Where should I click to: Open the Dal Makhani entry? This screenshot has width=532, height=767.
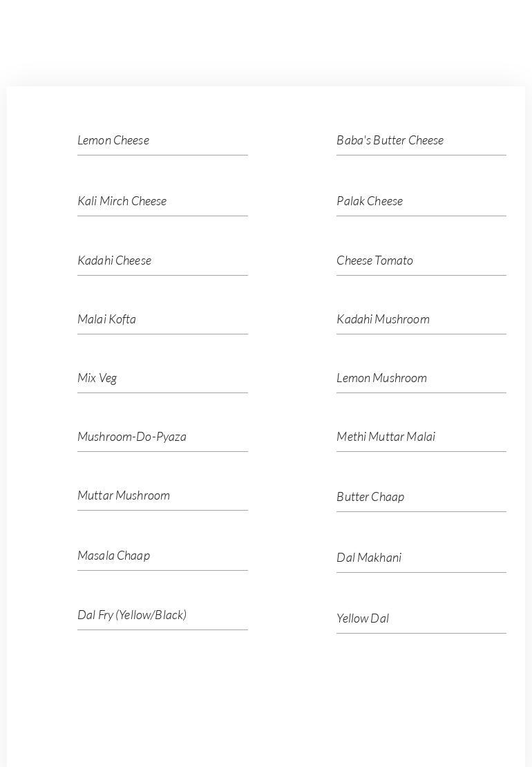coord(369,558)
